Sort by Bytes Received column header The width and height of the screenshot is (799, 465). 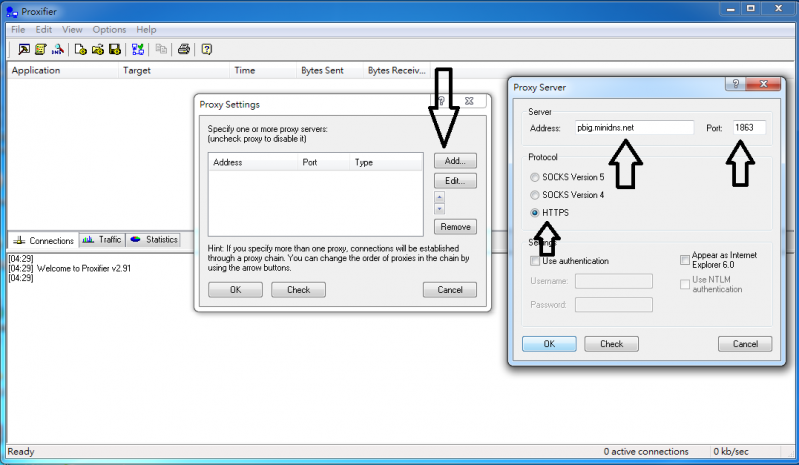(x=396, y=70)
